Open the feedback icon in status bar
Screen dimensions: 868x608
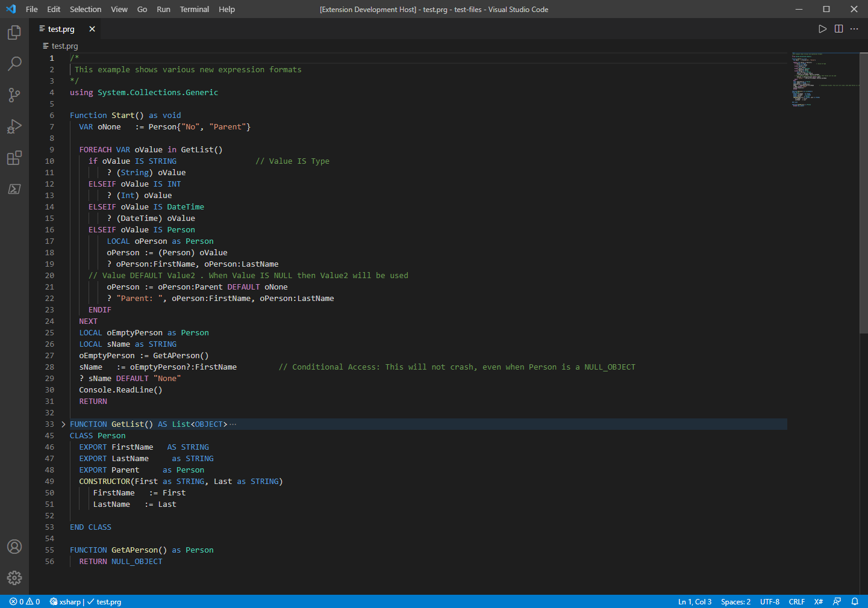point(837,601)
